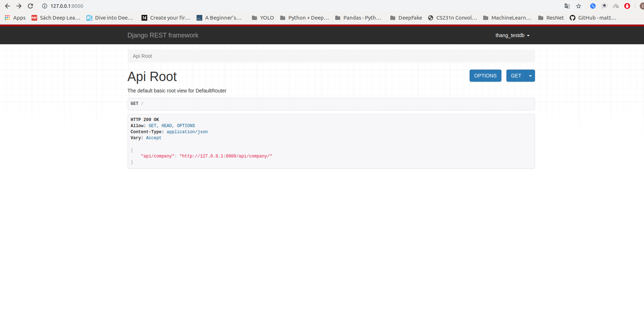Open the Pandas - Pyth... bookmark folder
This screenshot has height=316, width=644.
358,18
